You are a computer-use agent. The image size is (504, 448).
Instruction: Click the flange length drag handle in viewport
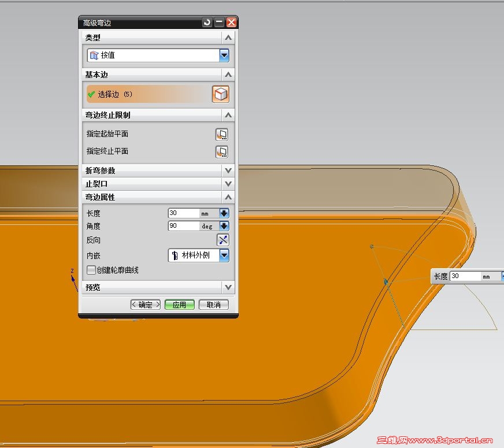386,282
